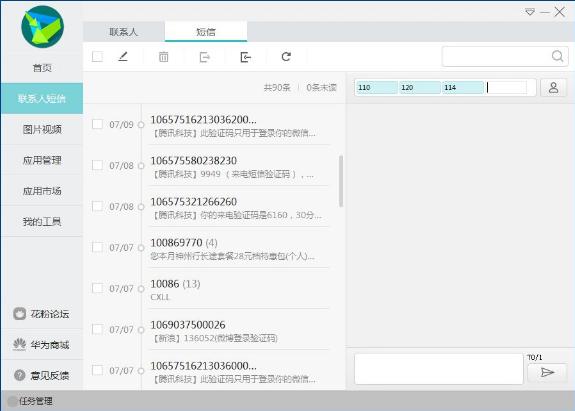Open 我的工具 in sidebar
Screen dimensions: 575x411
tap(42, 221)
